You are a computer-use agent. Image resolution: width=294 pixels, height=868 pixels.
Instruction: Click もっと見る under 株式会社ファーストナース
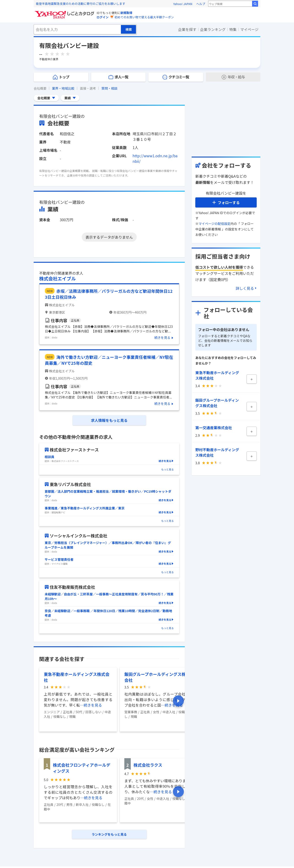[x=168, y=469]
